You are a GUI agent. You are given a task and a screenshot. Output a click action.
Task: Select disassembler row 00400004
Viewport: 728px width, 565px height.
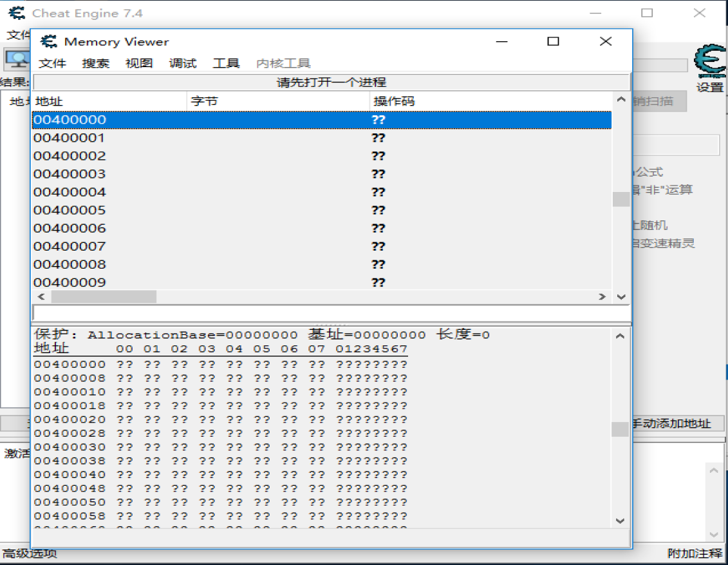point(322,193)
